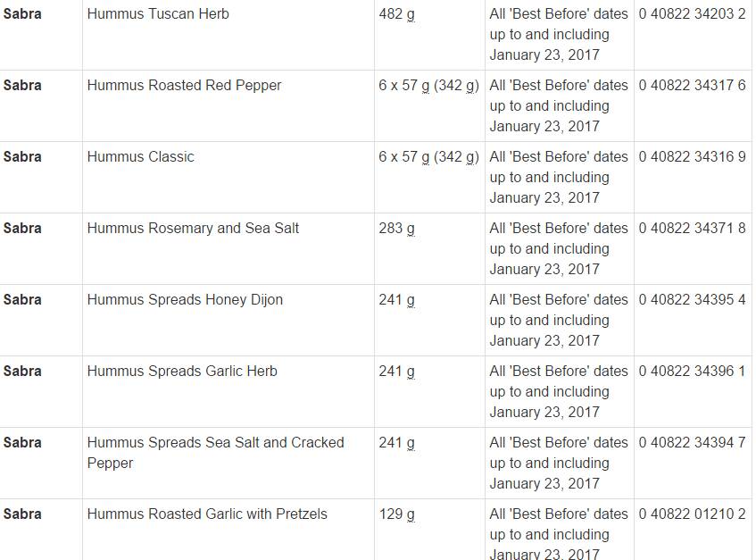Click UPC code 0 40822 34316 9
Viewport: 756px width, 560px height.
pyautogui.click(x=692, y=157)
